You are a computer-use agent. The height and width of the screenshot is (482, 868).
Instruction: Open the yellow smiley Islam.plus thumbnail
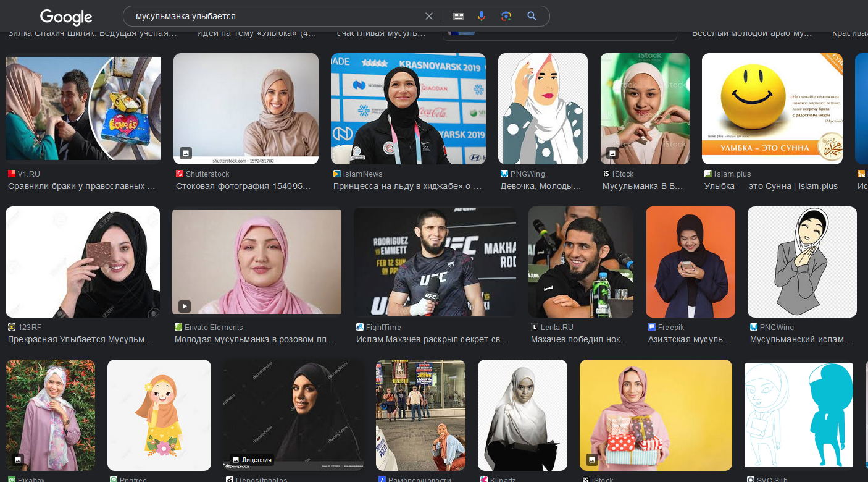[772, 109]
